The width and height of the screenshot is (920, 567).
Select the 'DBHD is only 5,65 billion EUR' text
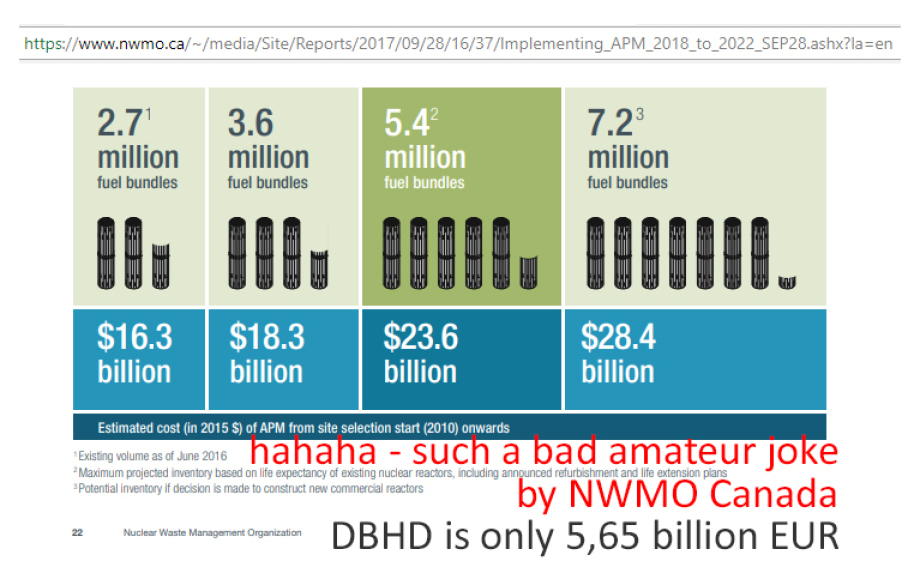pos(584,535)
